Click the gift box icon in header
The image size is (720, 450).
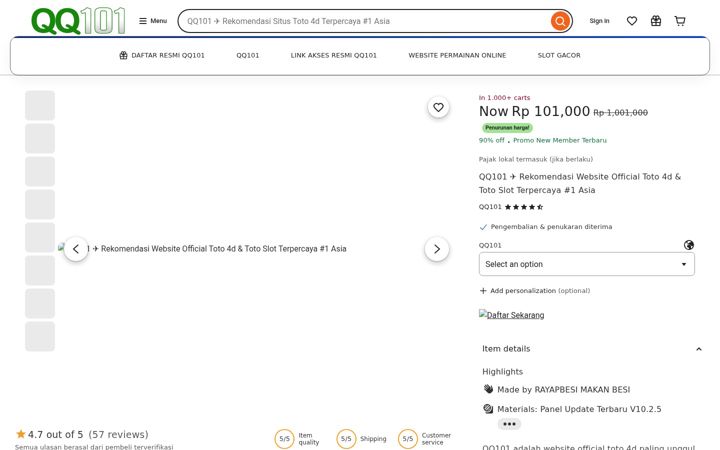click(x=656, y=21)
